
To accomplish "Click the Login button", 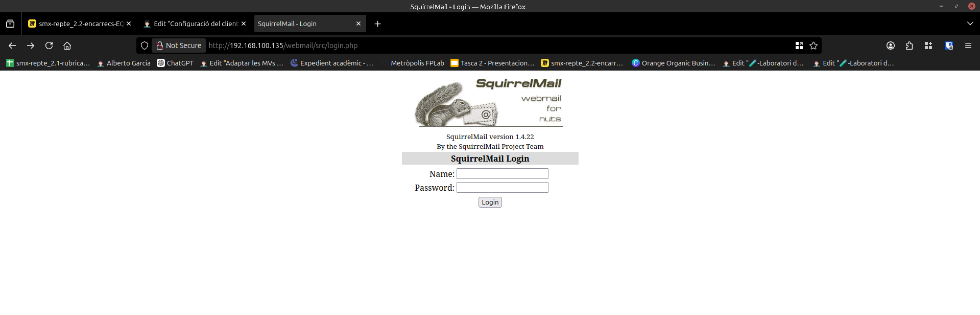I will [x=490, y=202].
